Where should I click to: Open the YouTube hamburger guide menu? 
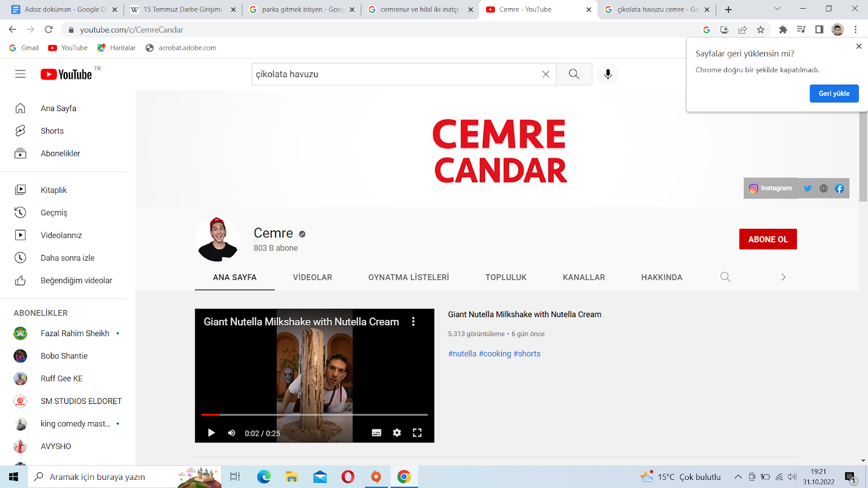(20, 74)
